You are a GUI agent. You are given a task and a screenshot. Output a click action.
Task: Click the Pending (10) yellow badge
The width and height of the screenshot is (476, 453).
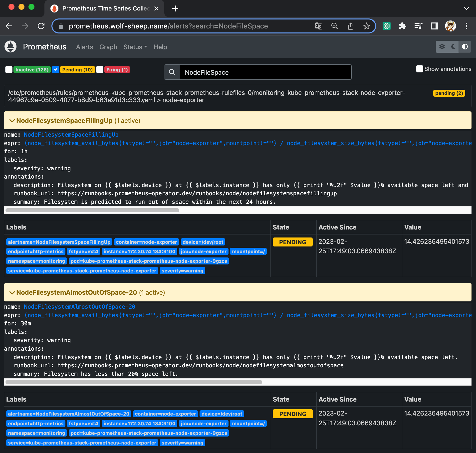point(77,70)
